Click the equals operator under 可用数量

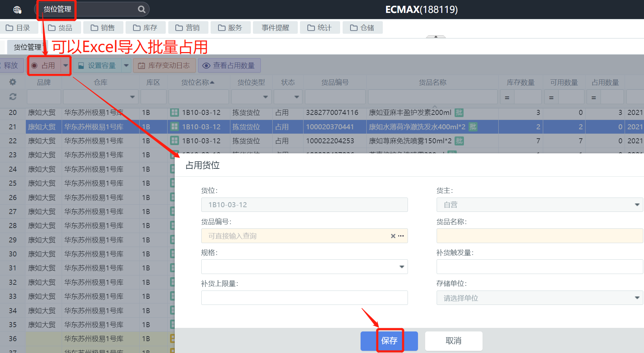551,97
